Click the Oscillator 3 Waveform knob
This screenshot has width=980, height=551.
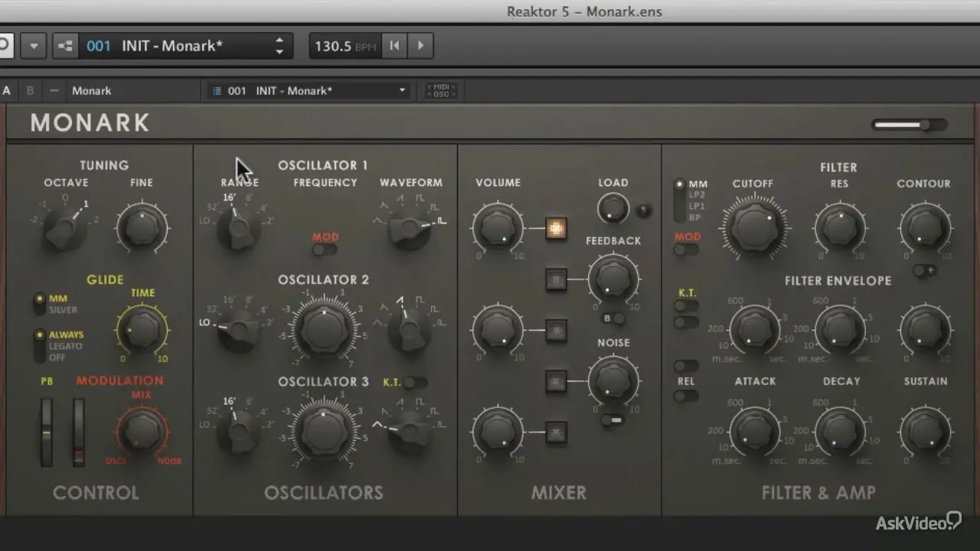click(x=411, y=431)
